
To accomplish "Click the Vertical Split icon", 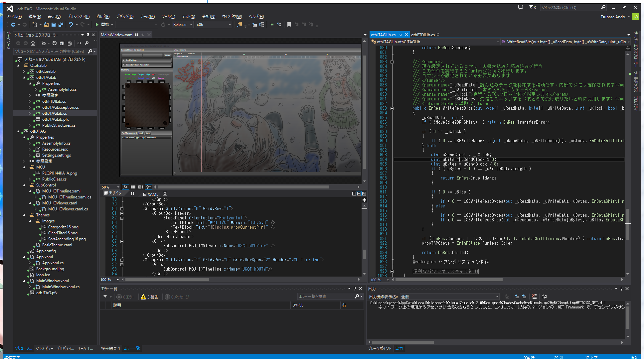I will pos(354,193).
